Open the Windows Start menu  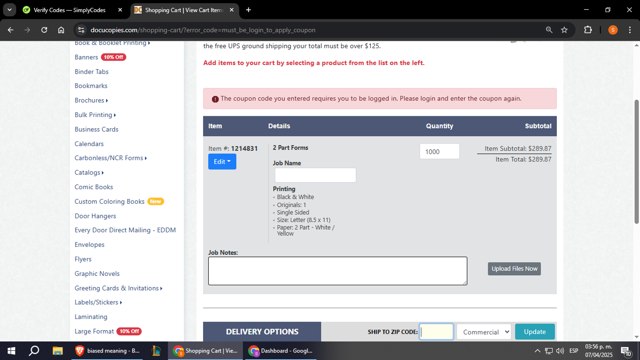click(x=11, y=351)
